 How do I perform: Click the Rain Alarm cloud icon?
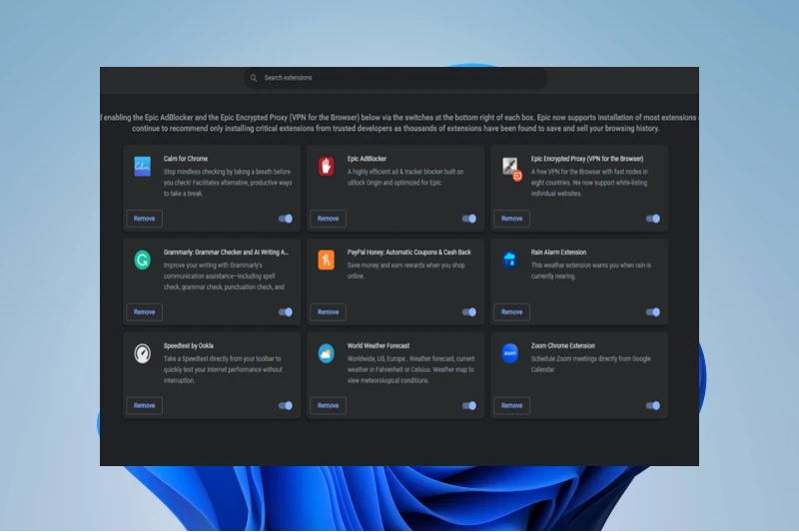click(509, 260)
